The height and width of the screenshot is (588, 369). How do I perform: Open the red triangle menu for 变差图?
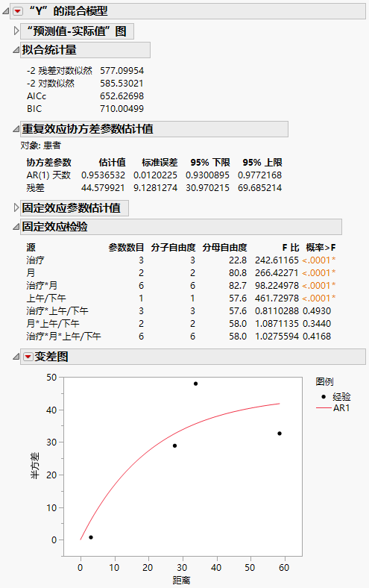28,357
